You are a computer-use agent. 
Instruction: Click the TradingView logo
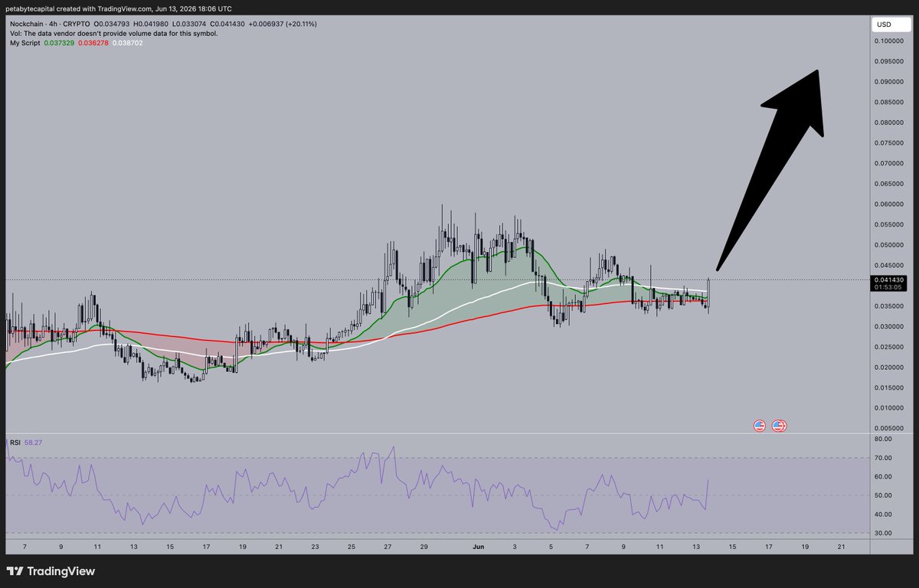[x=50, y=571]
